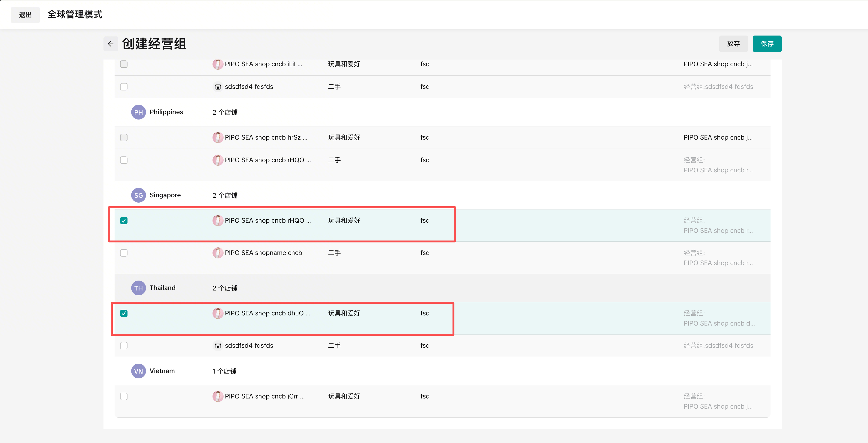Check the Philippines PIPO SEA shop cncb rHQO checkbox
The image size is (868, 443).
[x=124, y=160]
